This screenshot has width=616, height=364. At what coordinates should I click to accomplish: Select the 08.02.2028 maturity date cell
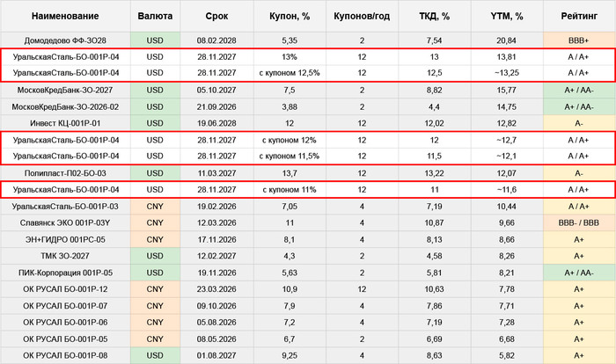tap(216, 40)
